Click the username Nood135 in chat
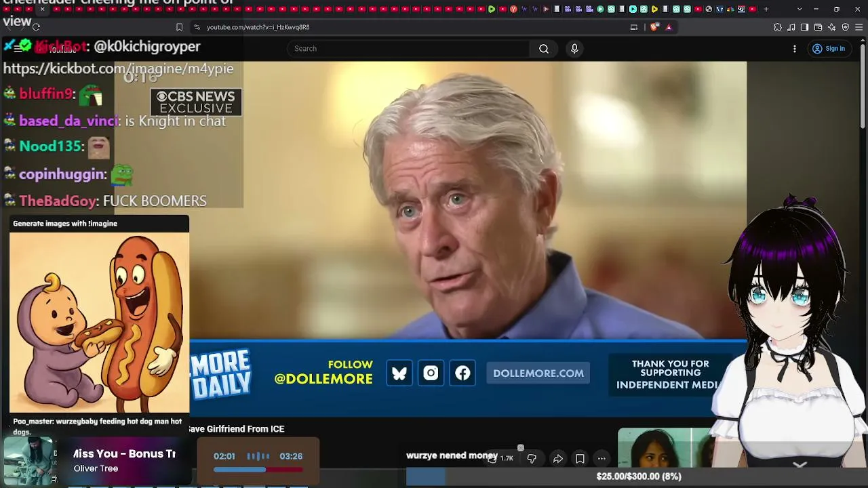Image resolution: width=868 pixels, height=488 pixels. coord(50,146)
